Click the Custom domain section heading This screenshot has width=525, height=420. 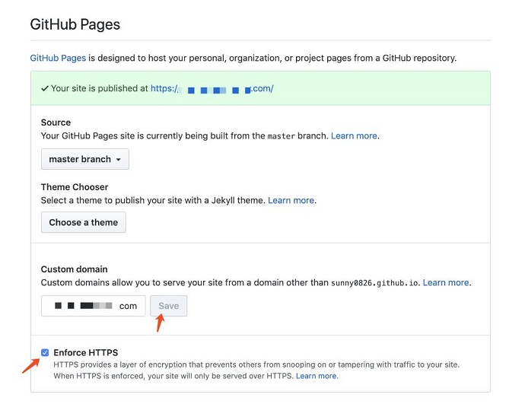click(x=75, y=269)
